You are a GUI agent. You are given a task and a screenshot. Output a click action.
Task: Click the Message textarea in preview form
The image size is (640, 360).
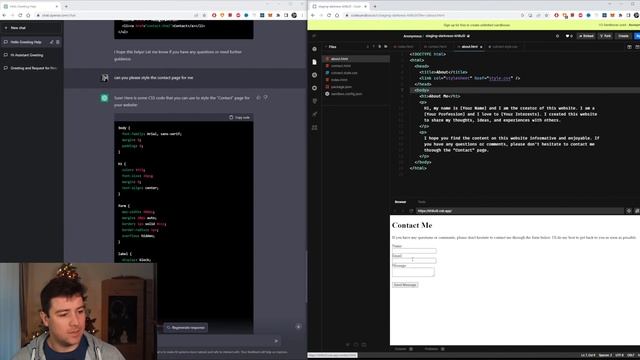(413, 272)
